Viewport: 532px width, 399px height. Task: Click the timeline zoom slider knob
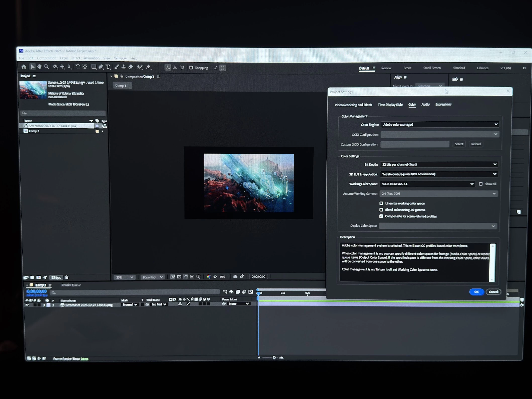coord(274,358)
